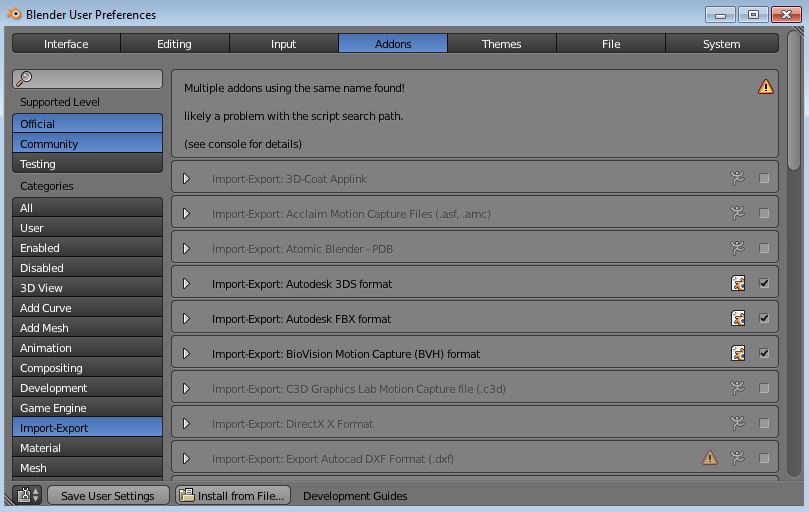The image size is (809, 512).
Task: Open Development Guides link
Action: click(355, 496)
